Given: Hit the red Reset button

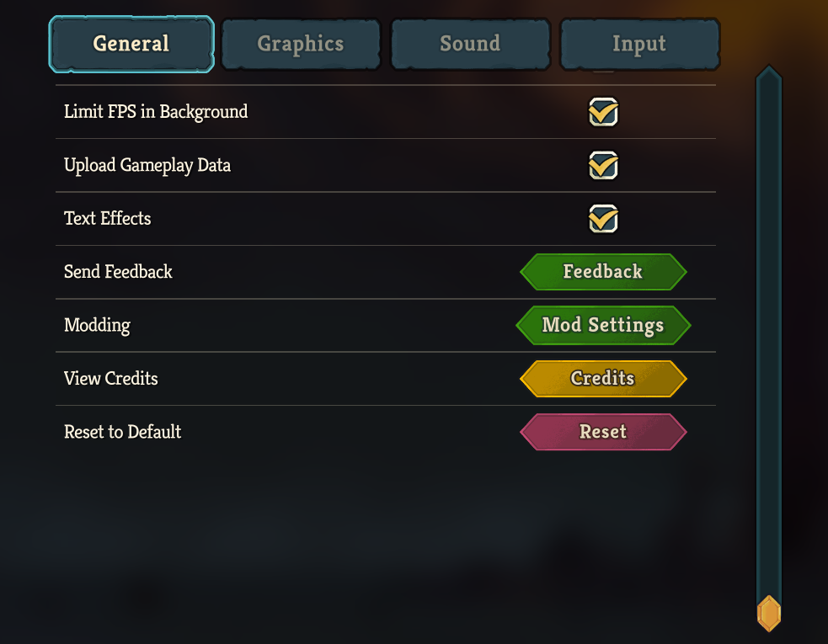Looking at the screenshot, I should [603, 432].
